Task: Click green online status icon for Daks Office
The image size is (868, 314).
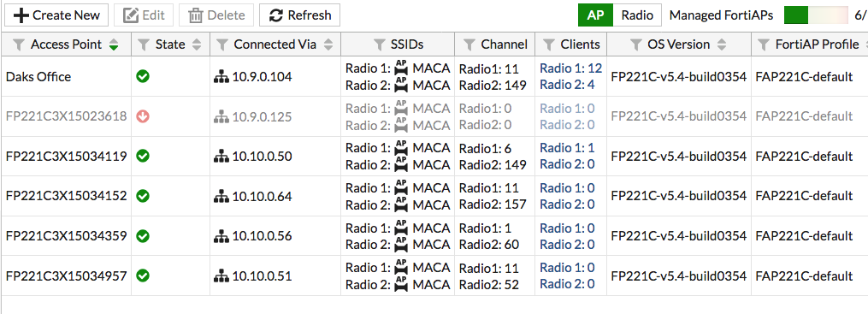Action: click(143, 77)
